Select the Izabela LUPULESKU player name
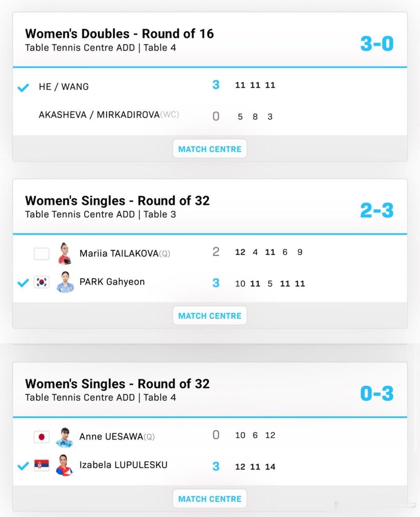The height and width of the screenshot is (517, 420). [123, 465]
